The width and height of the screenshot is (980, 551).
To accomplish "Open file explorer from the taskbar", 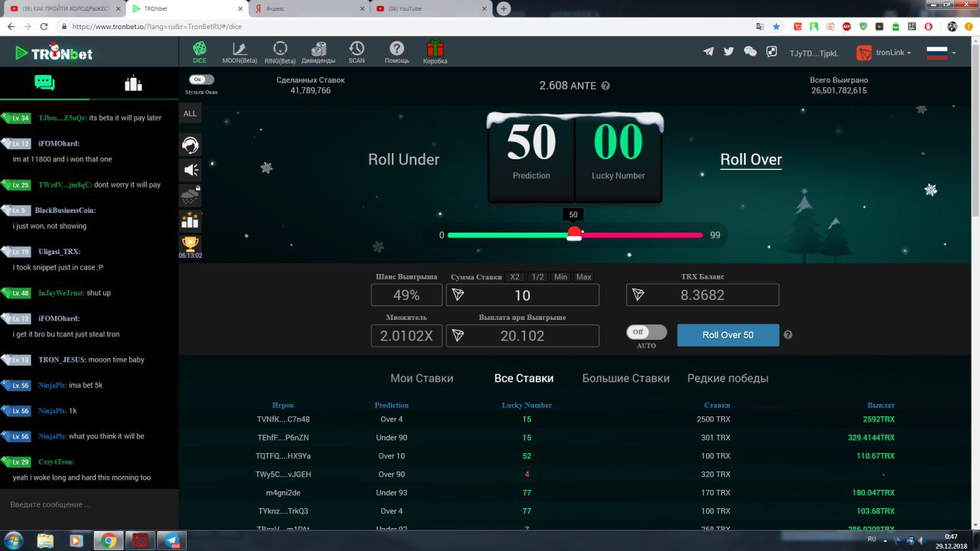I will [45, 540].
